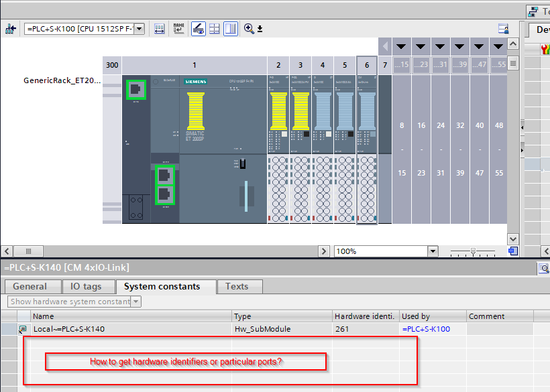Click the Comment column header
Image resolution: width=550 pixels, height=392 pixels.
[x=500, y=316]
